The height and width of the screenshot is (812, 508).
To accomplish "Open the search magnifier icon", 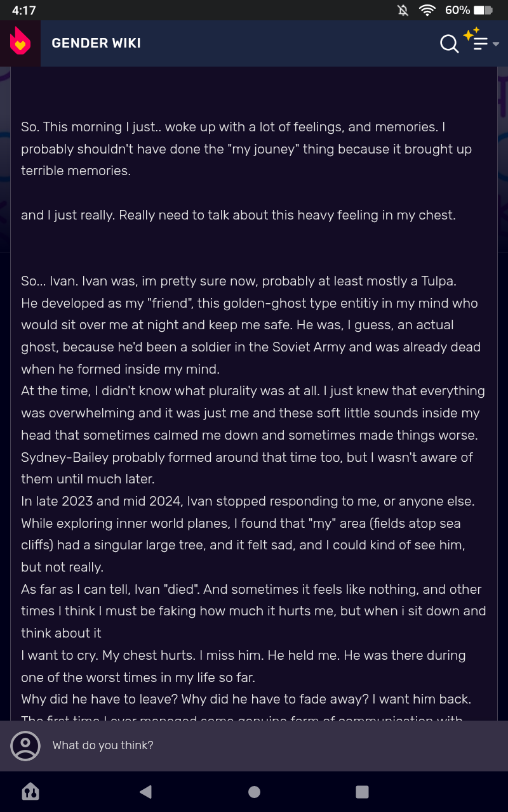I will (x=449, y=44).
